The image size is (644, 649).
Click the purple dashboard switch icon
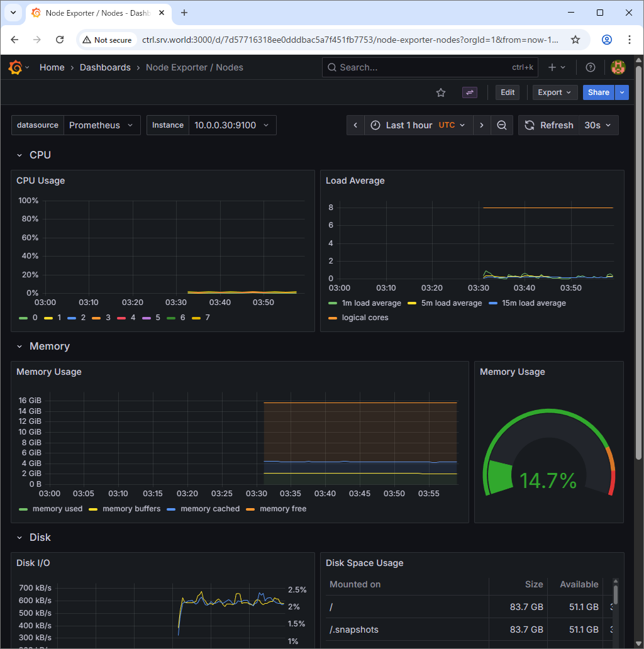(470, 92)
